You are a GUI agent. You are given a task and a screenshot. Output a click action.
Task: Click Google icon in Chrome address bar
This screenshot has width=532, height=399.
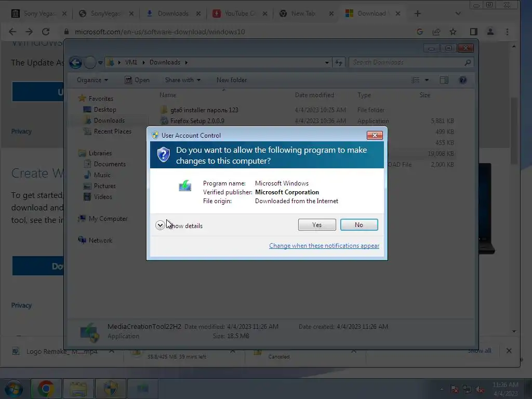[x=420, y=32]
